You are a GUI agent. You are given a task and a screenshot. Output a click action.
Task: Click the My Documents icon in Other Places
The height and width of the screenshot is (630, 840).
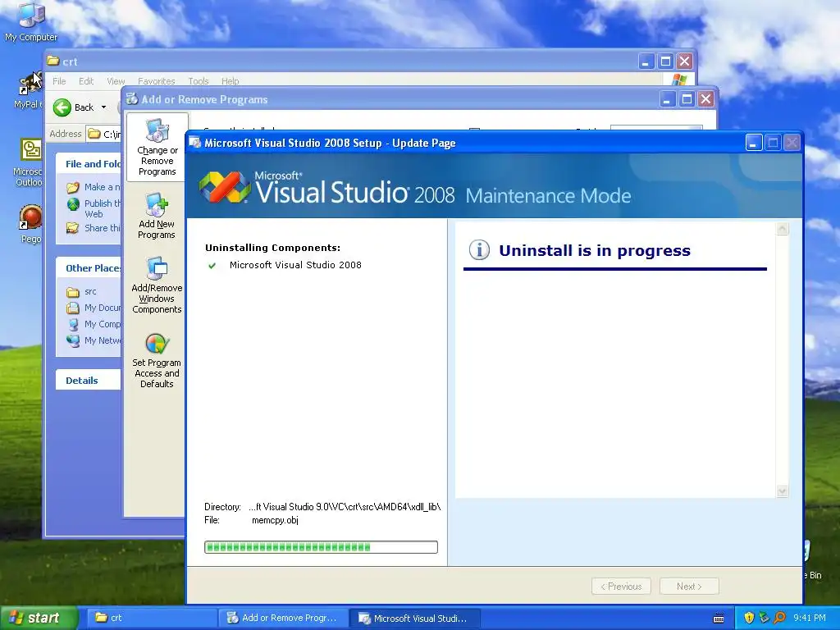tap(73, 308)
